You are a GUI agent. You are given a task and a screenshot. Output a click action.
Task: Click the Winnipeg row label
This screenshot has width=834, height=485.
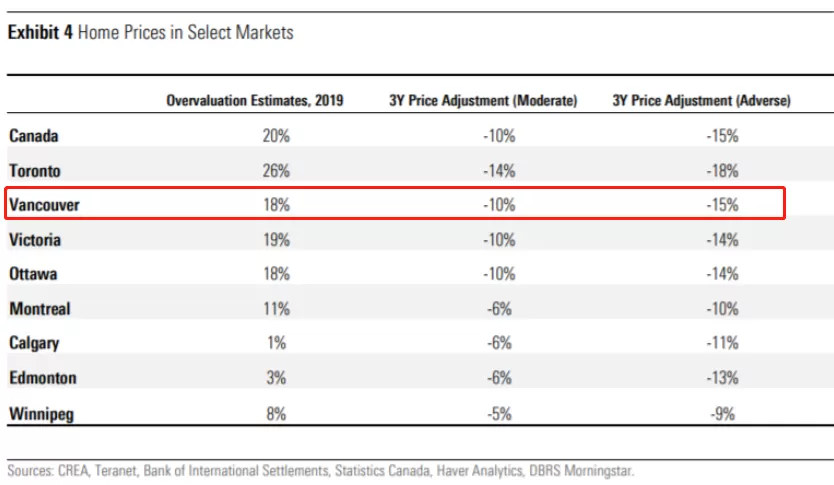(41, 414)
